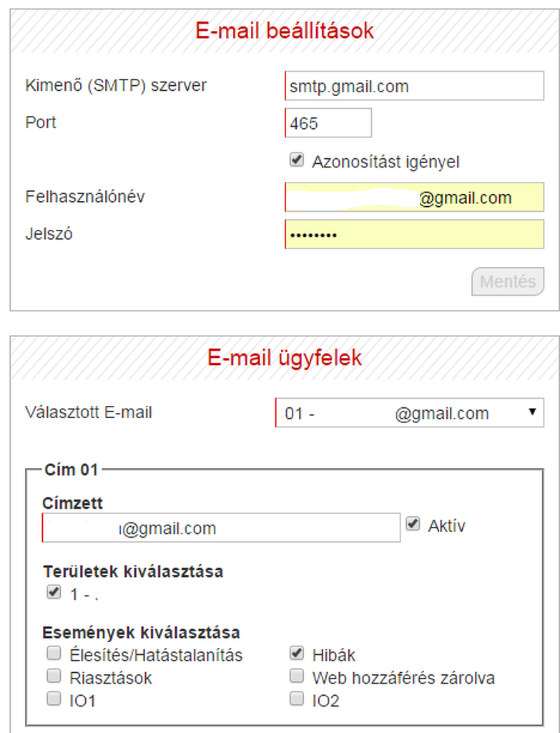The image size is (560, 733).
Task: Click the E-mail ügyfelek section heading
Action: tap(285, 357)
